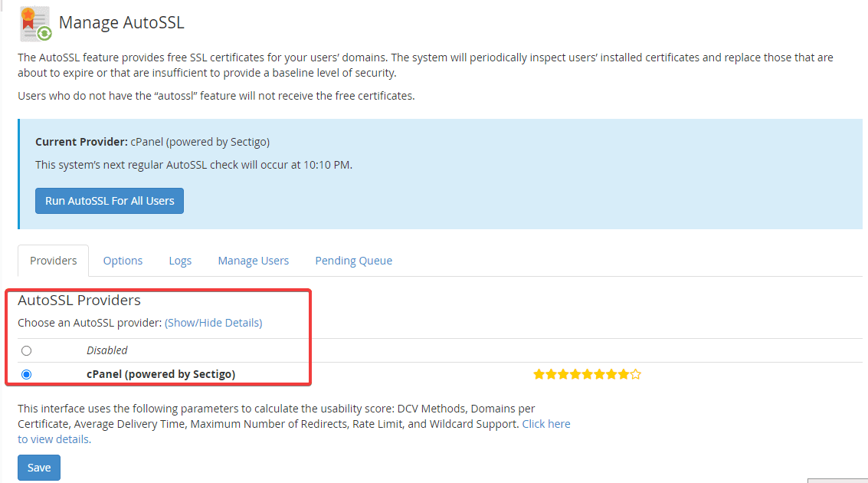Click the Current Provider status line

[152, 142]
